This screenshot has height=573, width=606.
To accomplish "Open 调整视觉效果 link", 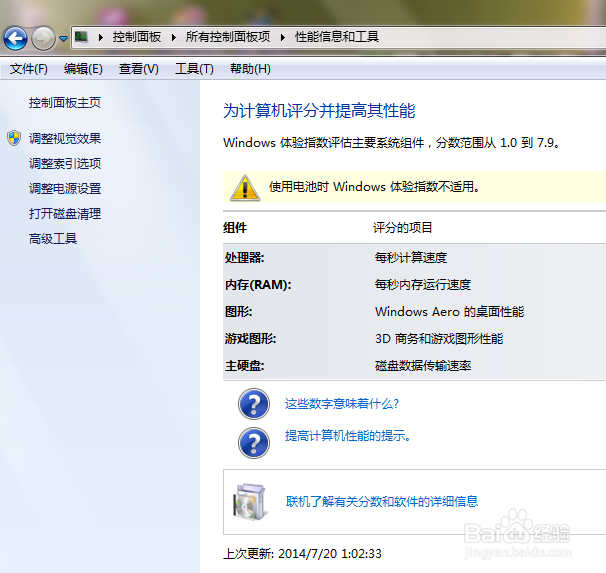I will pyautogui.click(x=65, y=138).
